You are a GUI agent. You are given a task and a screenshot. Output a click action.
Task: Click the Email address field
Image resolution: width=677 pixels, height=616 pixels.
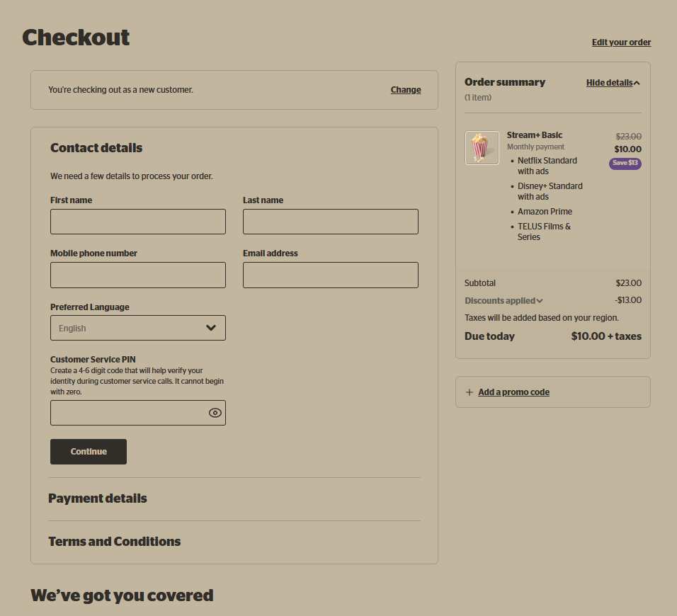[x=330, y=275]
